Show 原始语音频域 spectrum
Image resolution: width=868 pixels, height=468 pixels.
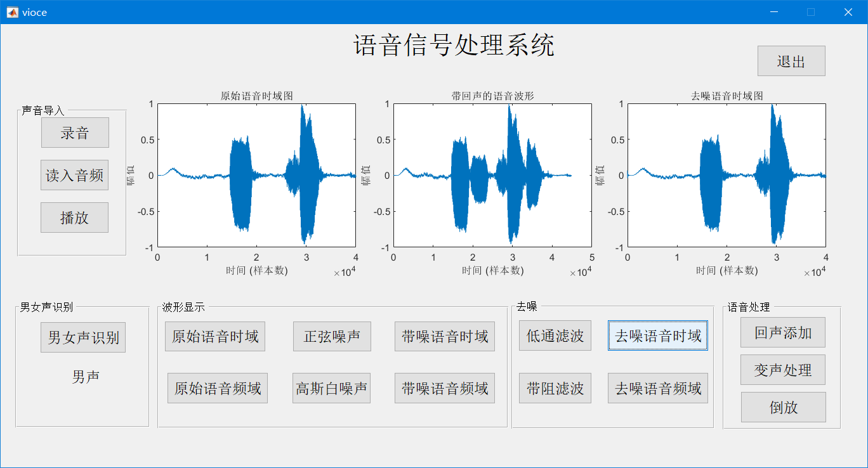click(x=218, y=388)
